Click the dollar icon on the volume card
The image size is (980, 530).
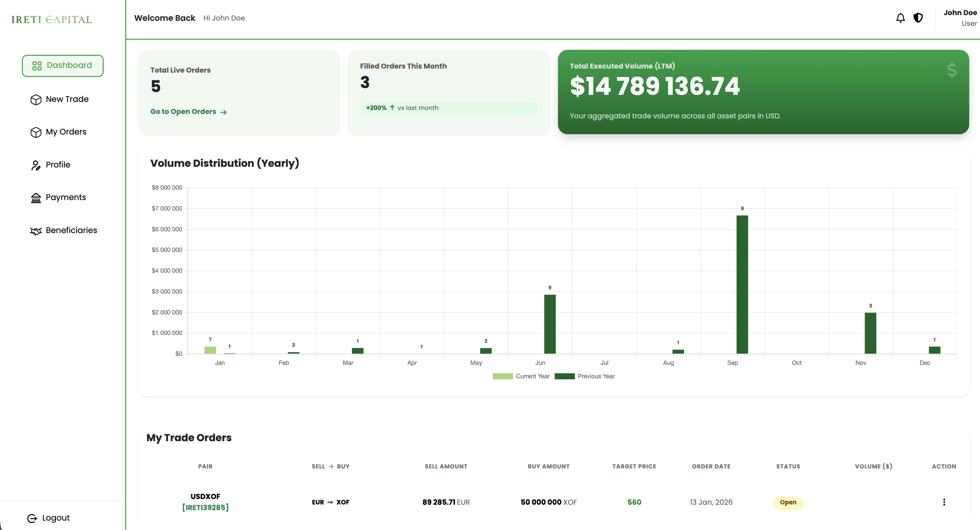(x=951, y=70)
